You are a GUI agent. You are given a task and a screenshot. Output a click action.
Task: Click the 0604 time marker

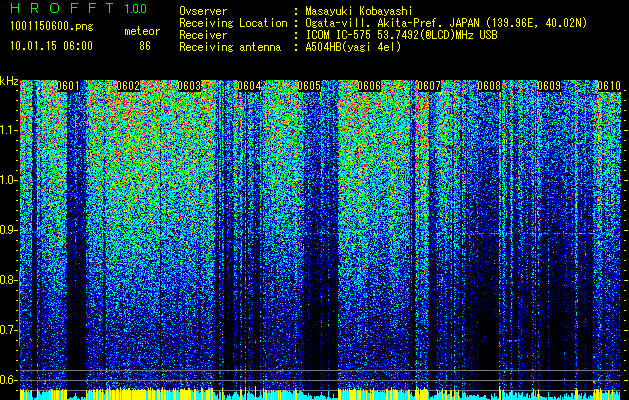click(x=249, y=86)
